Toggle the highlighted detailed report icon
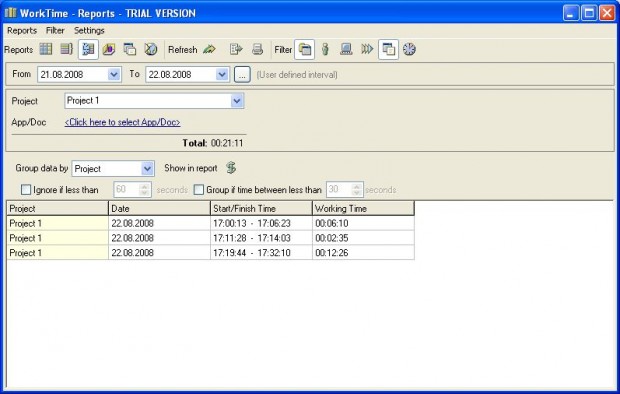The width and height of the screenshot is (620, 394). click(x=88, y=49)
